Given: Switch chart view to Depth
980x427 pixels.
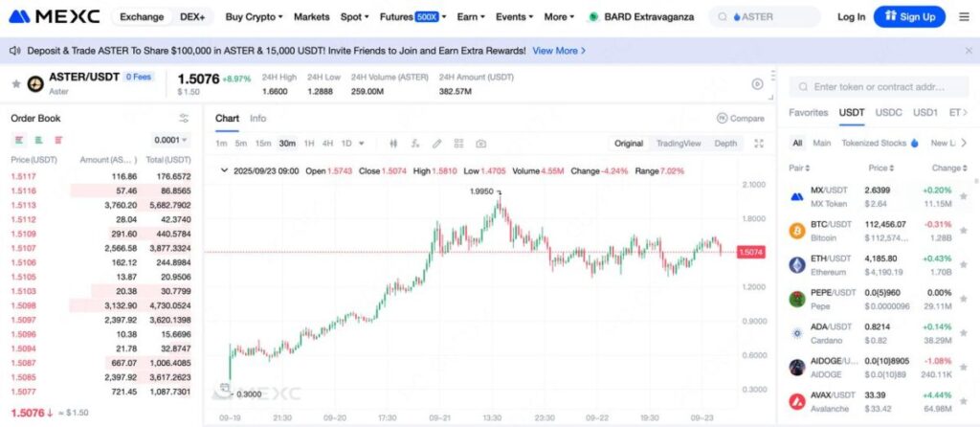Looking at the screenshot, I should tap(725, 144).
